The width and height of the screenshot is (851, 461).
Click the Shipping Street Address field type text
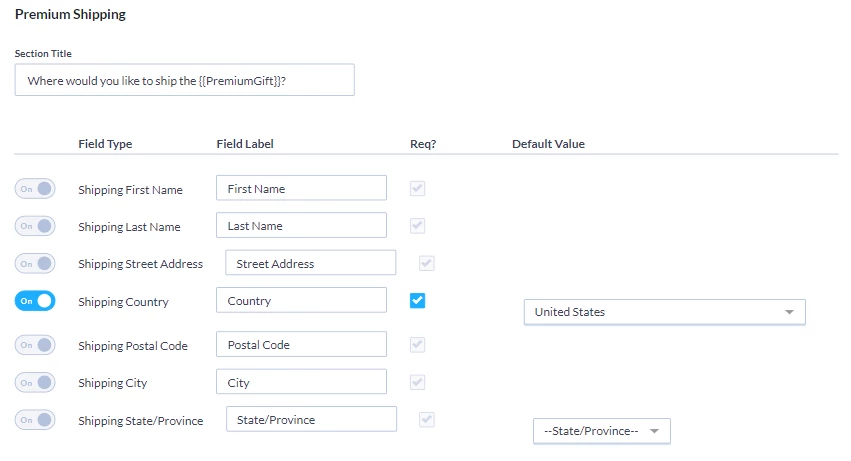point(141,264)
